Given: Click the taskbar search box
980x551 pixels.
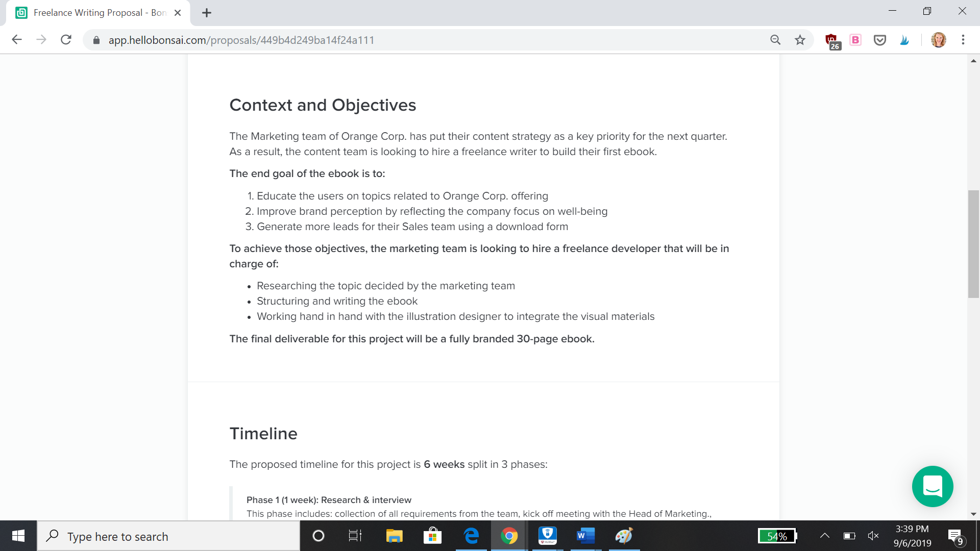Looking at the screenshot, I should [x=168, y=536].
